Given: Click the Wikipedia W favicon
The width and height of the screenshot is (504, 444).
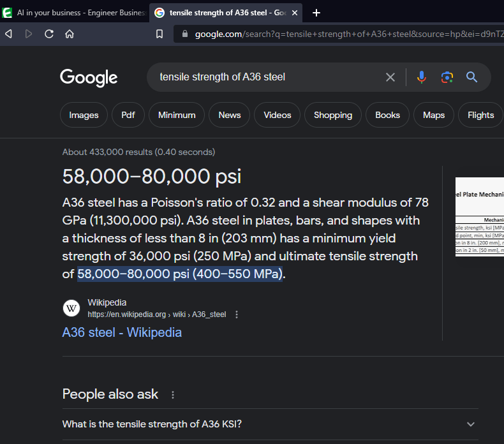Looking at the screenshot, I should click(x=71, y=308).
